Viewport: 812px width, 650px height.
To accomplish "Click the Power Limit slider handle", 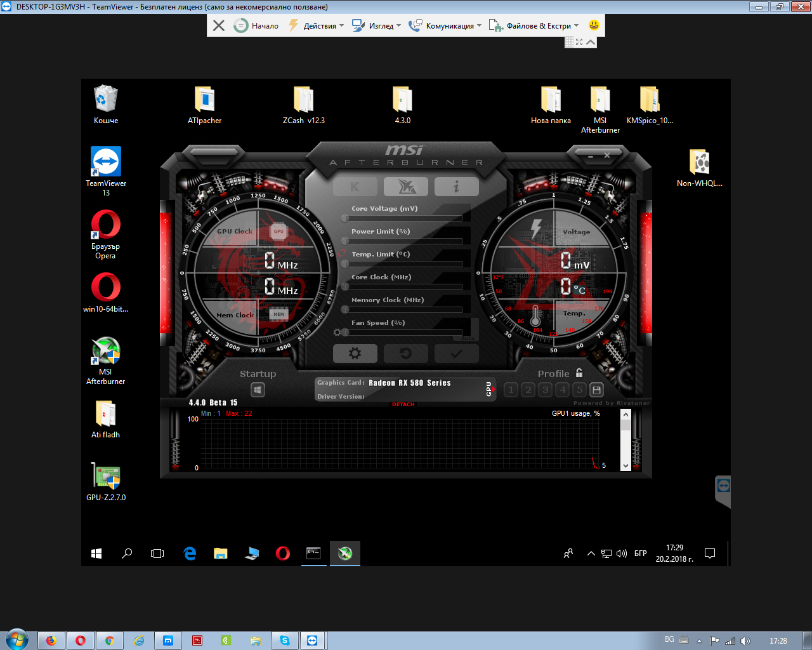I will click(345, 241).
